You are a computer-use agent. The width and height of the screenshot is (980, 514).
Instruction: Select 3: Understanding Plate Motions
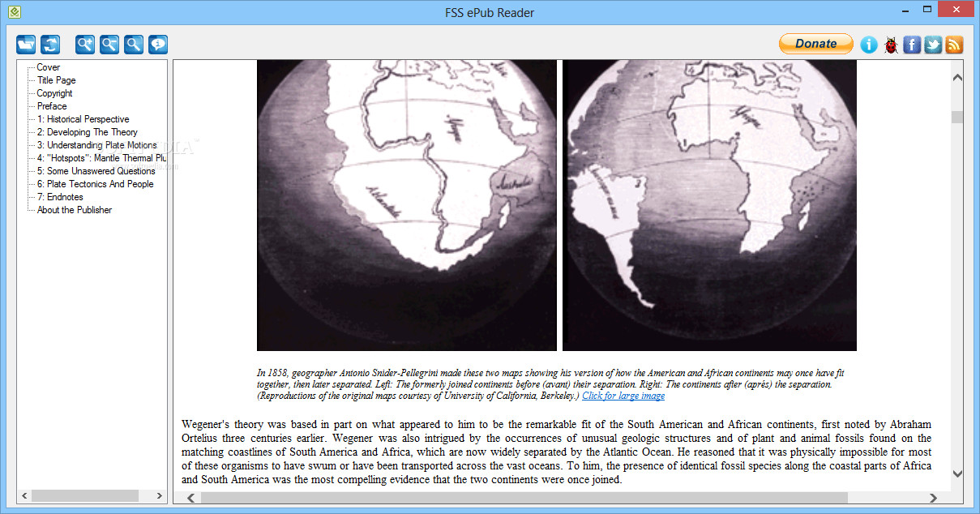[x=97, y=145]
